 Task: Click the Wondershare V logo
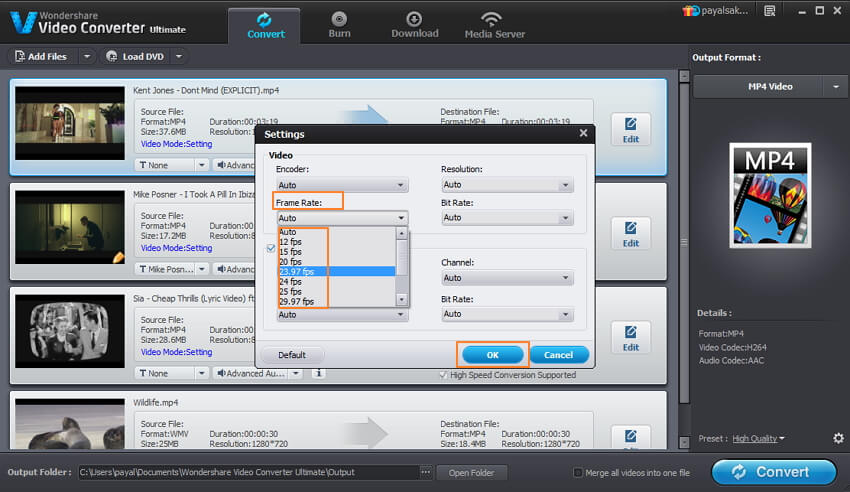click(23, 22)
